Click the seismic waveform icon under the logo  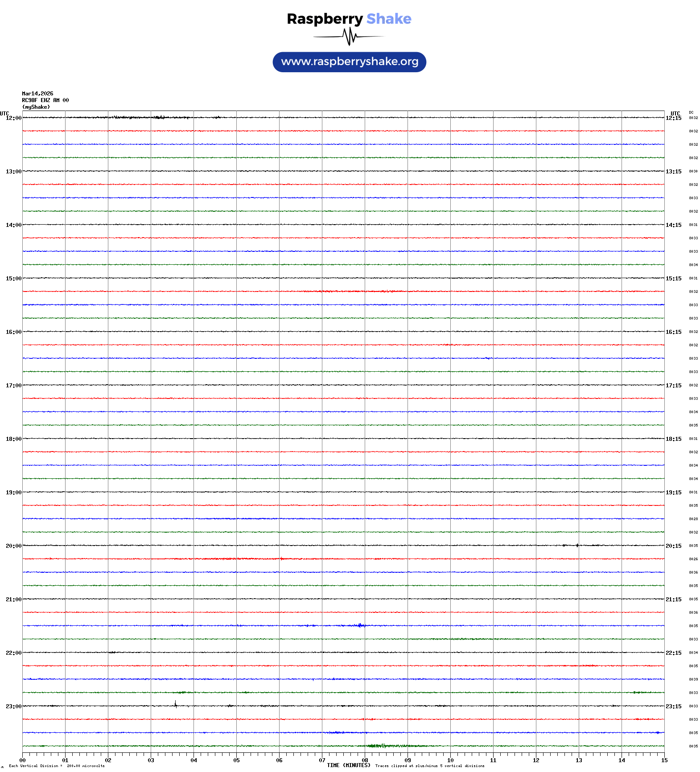coord(349,37)
